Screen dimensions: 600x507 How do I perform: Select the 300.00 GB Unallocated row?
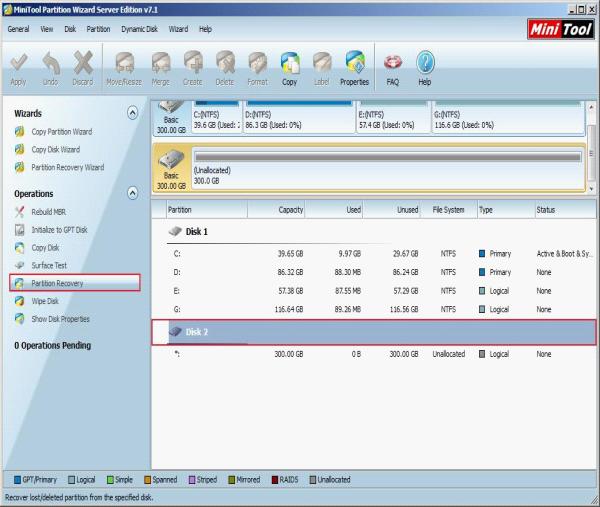[x=373, y=354]
